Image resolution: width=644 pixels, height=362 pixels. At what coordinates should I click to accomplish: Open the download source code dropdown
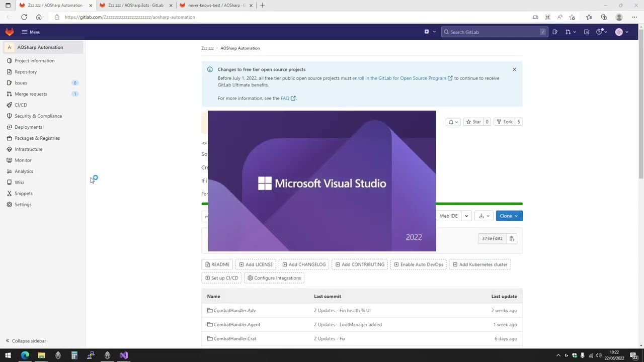click(x=484, y=216)
